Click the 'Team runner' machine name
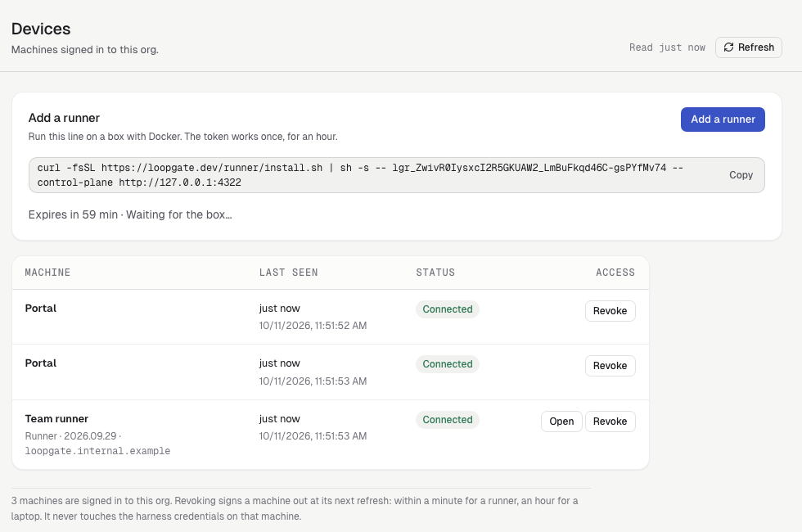 click(56, 419)
